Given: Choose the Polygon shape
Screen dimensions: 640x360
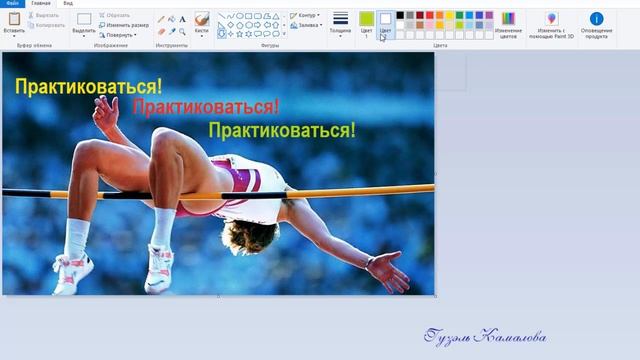Looking at the screenshot, I should click(267, 16).
